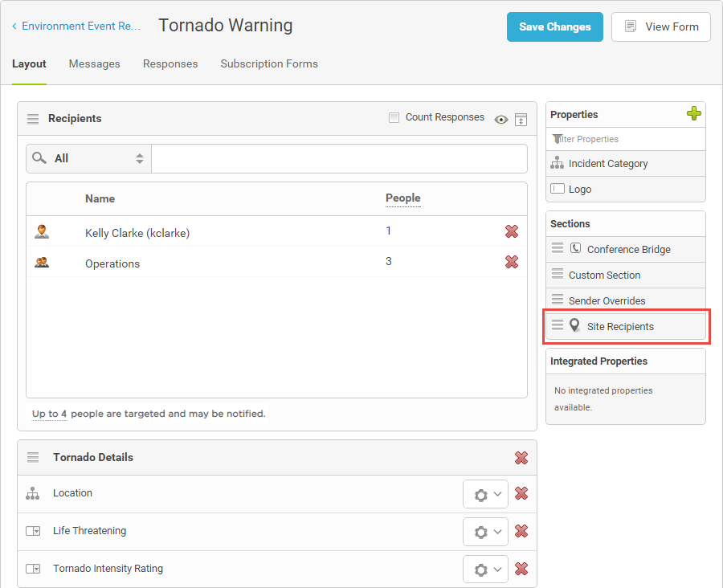Remove the Tornado Intensity Rating property
The width and height of the screenshot is (723, 588).
coord(521,569)
